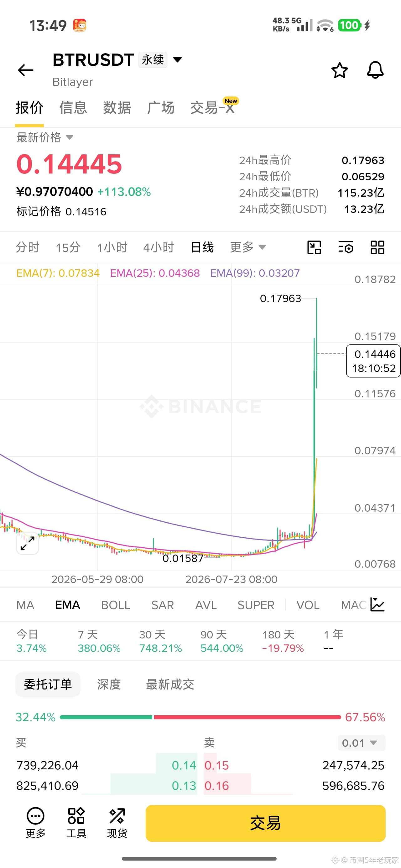Screen dimensions: 401x868
Task: Open the 数据 tab
Action: (117, 108)
